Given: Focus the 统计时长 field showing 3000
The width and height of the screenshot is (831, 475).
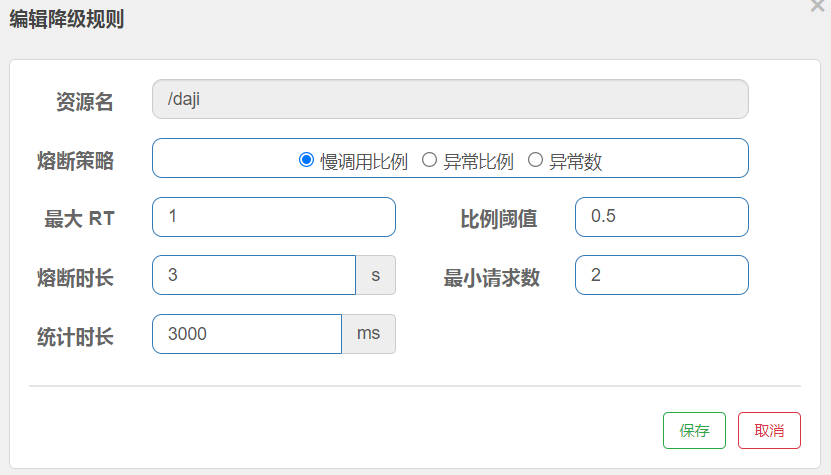Looking at the screenshot, I should [x=247, y=334].
